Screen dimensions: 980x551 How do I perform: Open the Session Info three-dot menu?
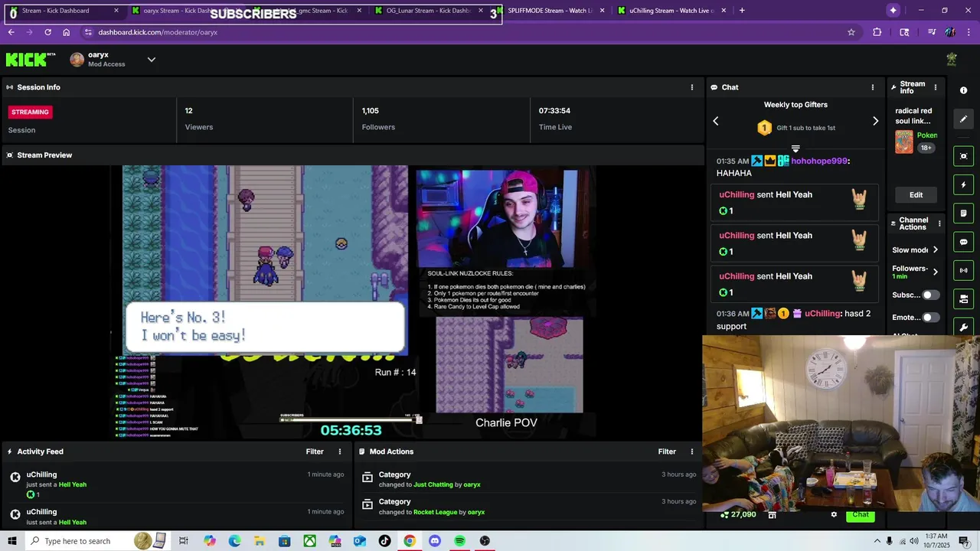point(692,87)
